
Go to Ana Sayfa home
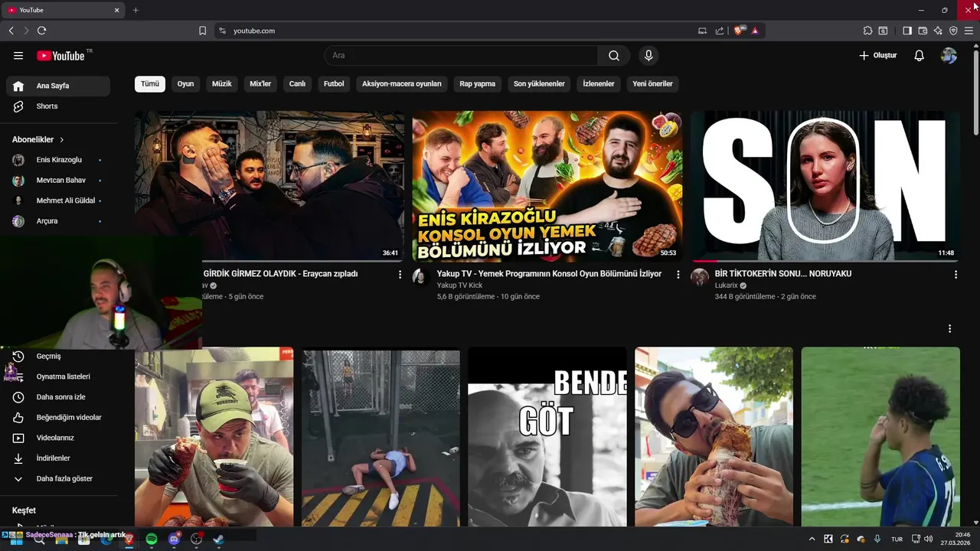pos(58,86)
